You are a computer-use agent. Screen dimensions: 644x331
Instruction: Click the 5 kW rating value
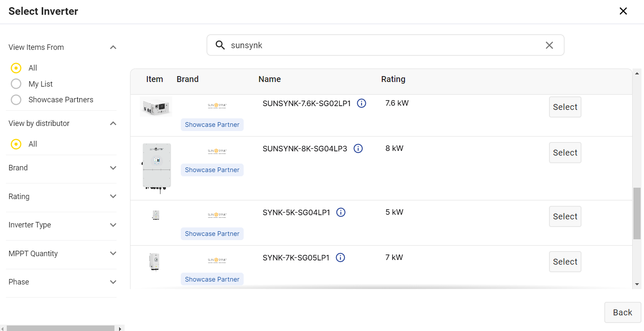pos(394,212)
